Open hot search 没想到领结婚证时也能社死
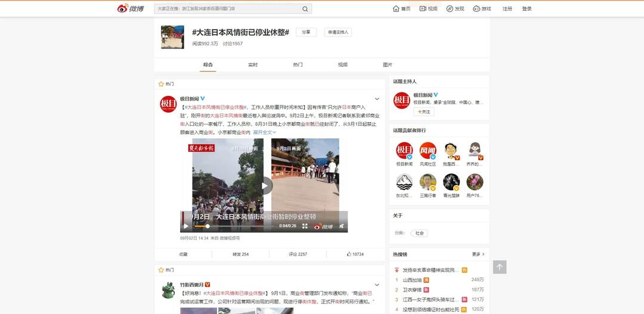The image size is (644, 314). (431, 309)
